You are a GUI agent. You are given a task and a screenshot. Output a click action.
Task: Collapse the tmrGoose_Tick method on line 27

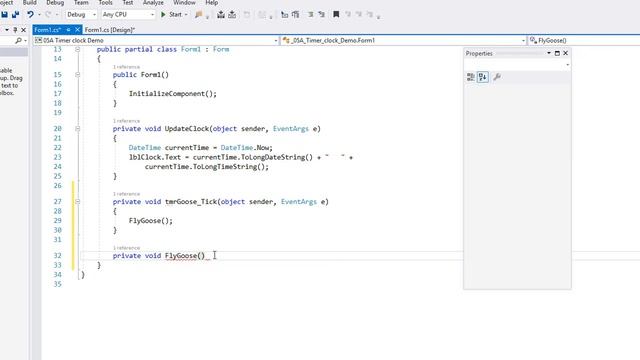click(x=77, y=202)
